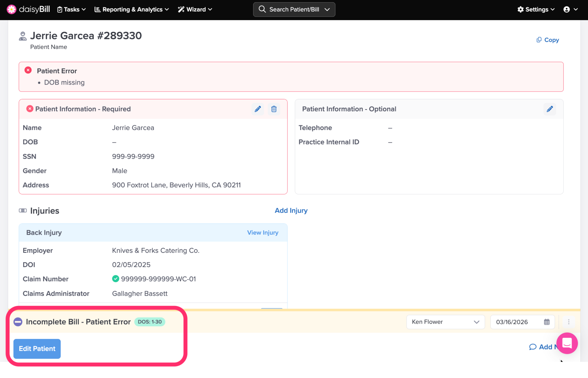This screenshot has height=378, width=588.
Task: Click the purple Incomplete Bill status icon
Action: 18,322
